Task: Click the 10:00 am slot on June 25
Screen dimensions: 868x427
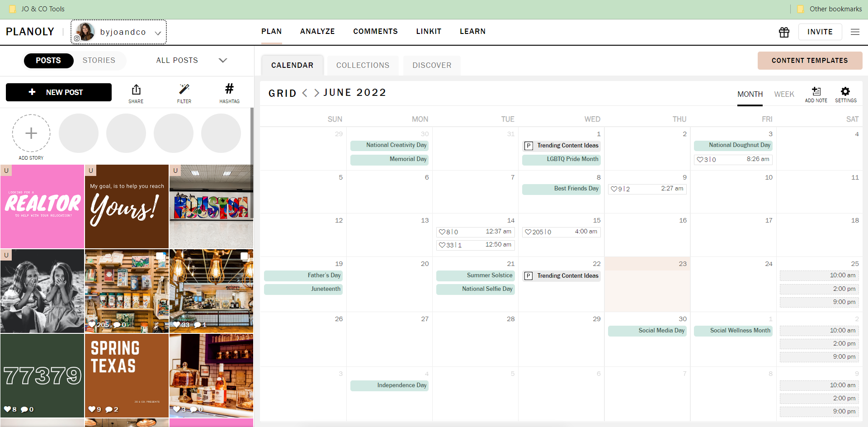Action: pyautogui.click(x=819, y=275)
